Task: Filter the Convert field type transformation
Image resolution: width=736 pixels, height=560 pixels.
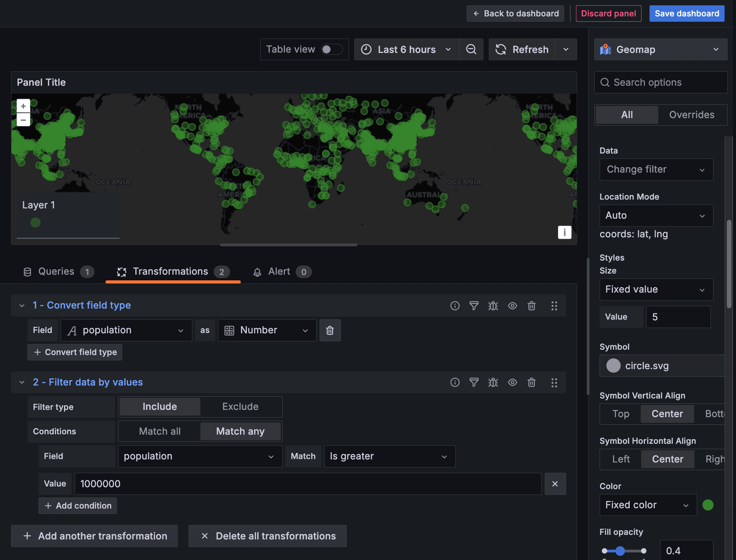Action: [x=474, y=306]
